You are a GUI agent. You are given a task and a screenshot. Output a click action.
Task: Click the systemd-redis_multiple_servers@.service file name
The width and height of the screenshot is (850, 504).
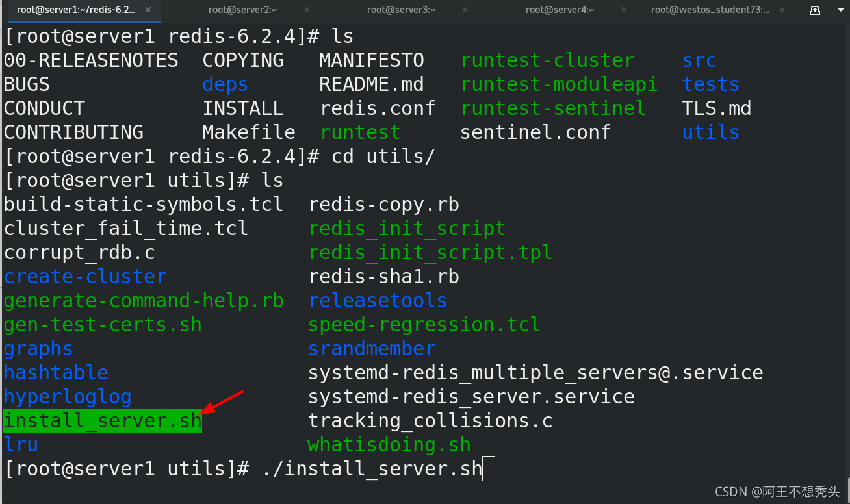[535, 373]
